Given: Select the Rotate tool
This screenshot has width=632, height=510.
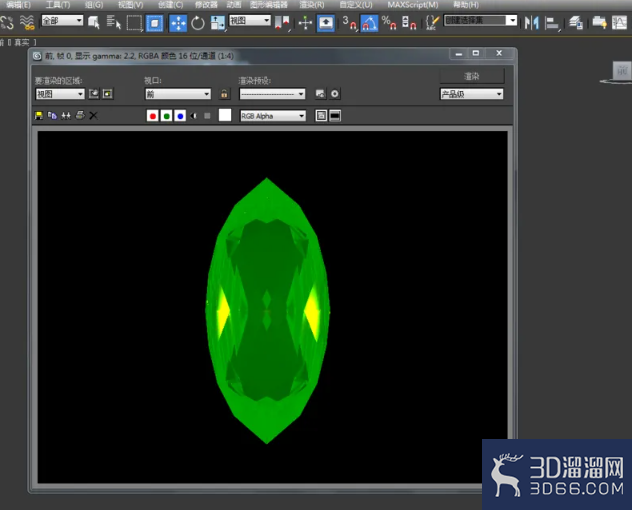Looking at the screenshot, I should pyautogui.click(x=198, y=23).
